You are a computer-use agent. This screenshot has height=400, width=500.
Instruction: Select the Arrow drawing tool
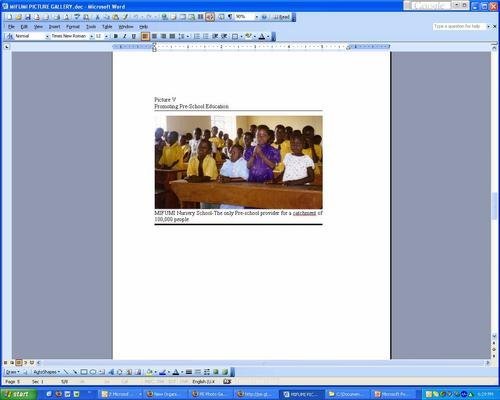75,372
